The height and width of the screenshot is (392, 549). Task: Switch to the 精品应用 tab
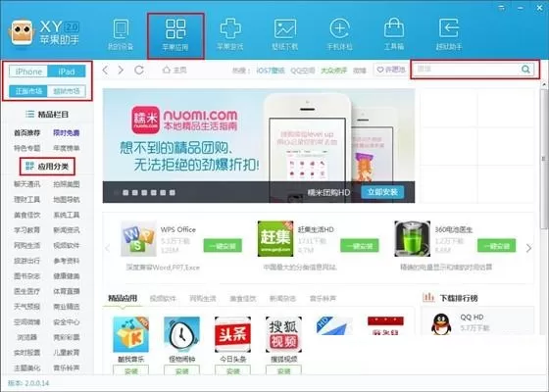tap(123, 298)
